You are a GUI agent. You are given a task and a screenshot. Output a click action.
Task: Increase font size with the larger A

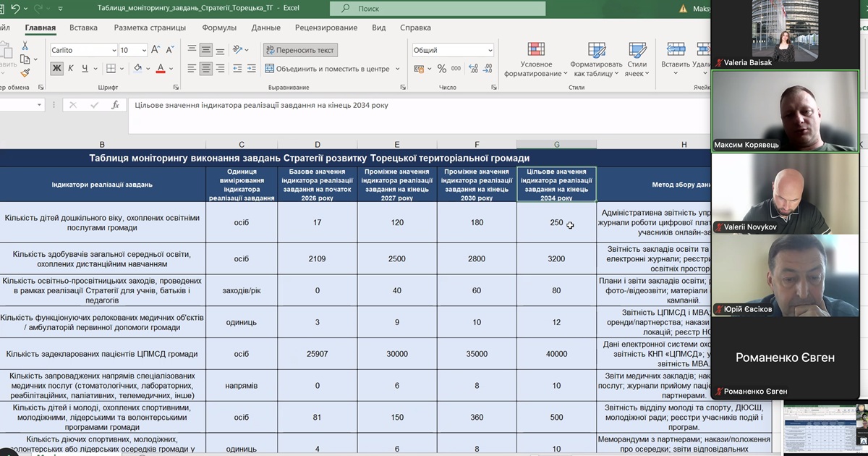157,50
